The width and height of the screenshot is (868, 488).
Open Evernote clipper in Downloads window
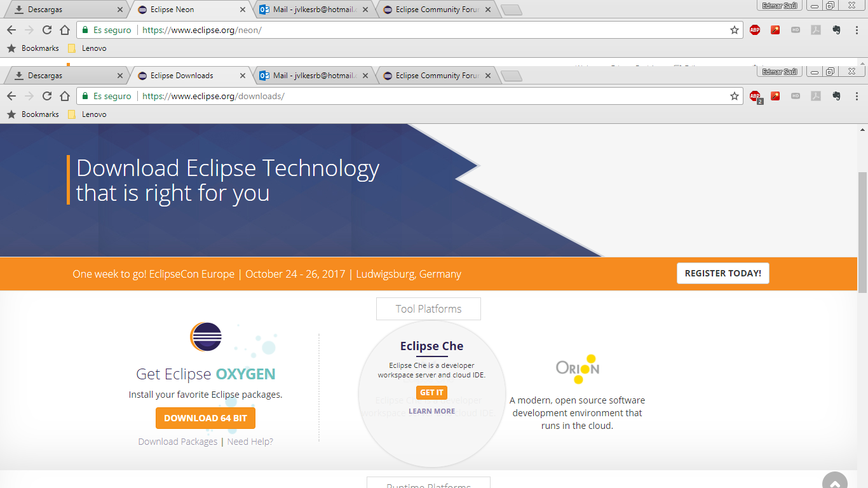[836, 96]
